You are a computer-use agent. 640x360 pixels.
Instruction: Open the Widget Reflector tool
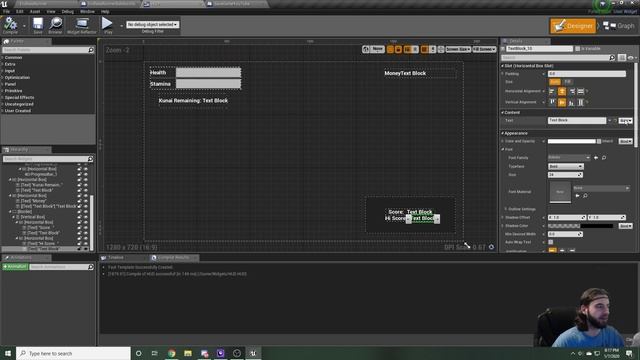tap(82, 25)
